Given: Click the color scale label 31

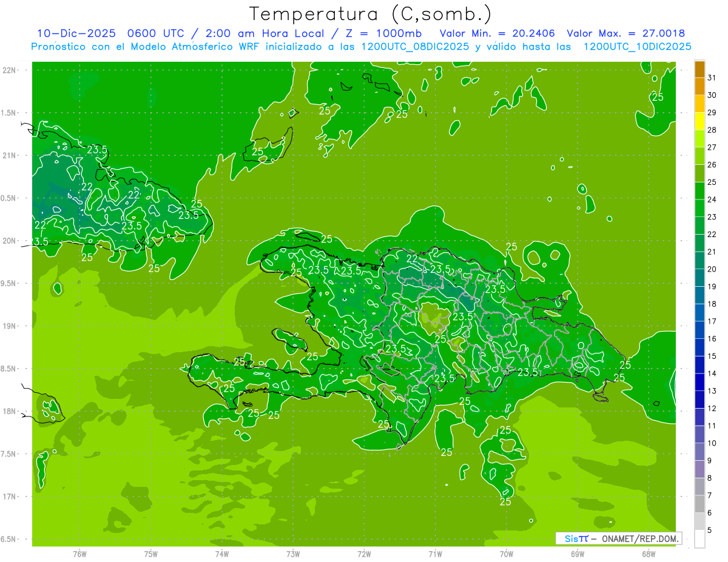Looking at the screenshot, I should pos(712,78).
